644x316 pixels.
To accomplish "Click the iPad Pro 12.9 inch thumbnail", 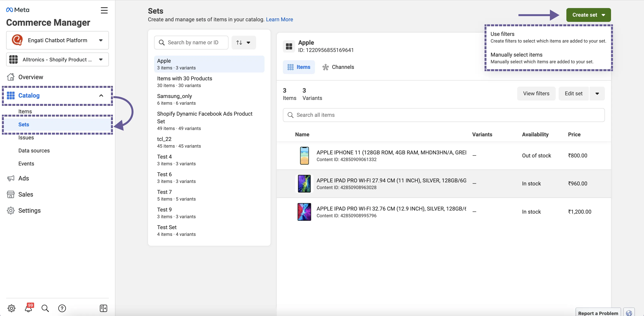I will click(x=304, y=212).
